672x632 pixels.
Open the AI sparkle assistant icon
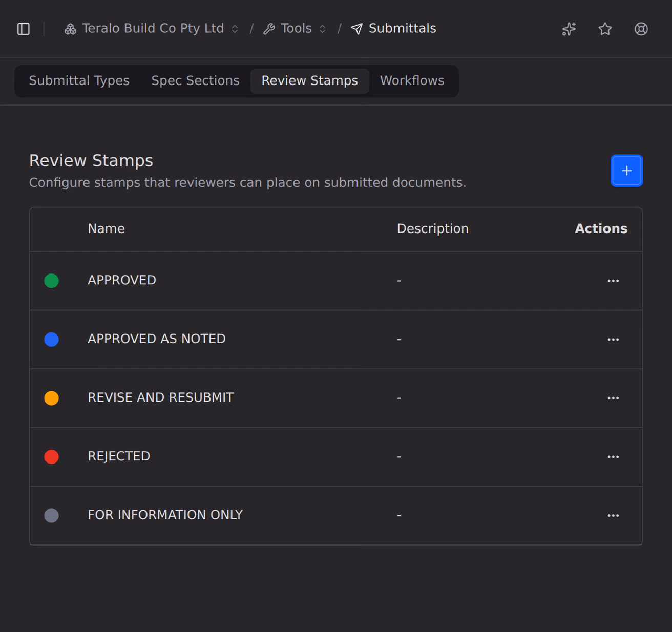coord(569,29)
